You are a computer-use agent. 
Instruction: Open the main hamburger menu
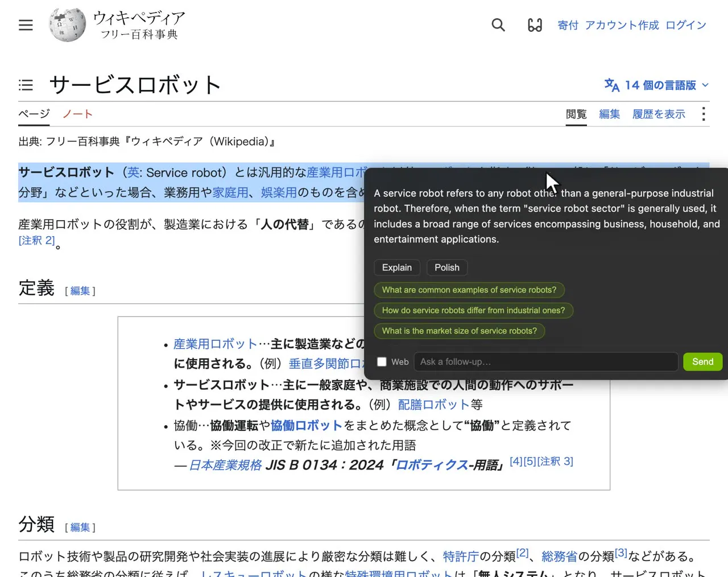tap(26, 25)
